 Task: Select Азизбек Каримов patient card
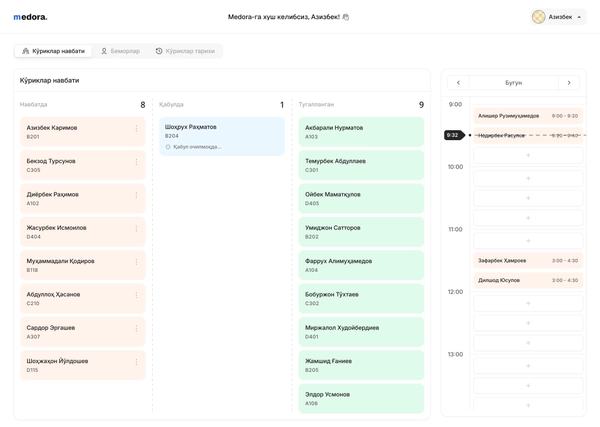tap(83, 132)
